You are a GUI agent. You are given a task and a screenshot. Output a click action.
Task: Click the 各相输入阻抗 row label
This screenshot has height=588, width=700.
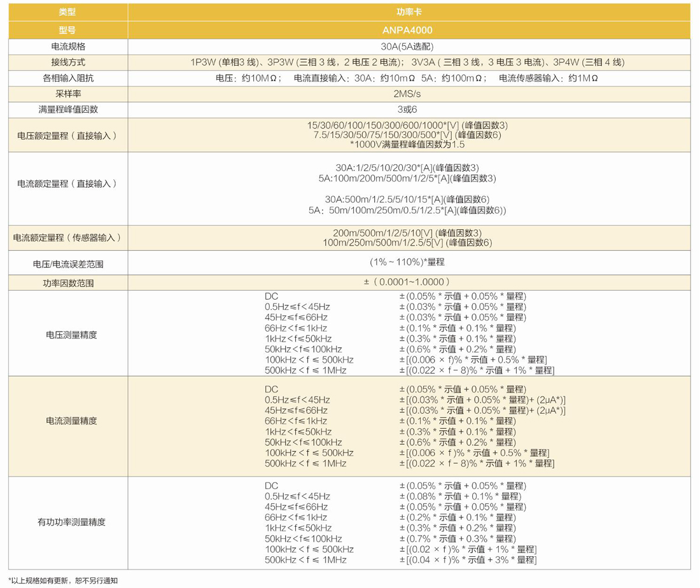67,78
